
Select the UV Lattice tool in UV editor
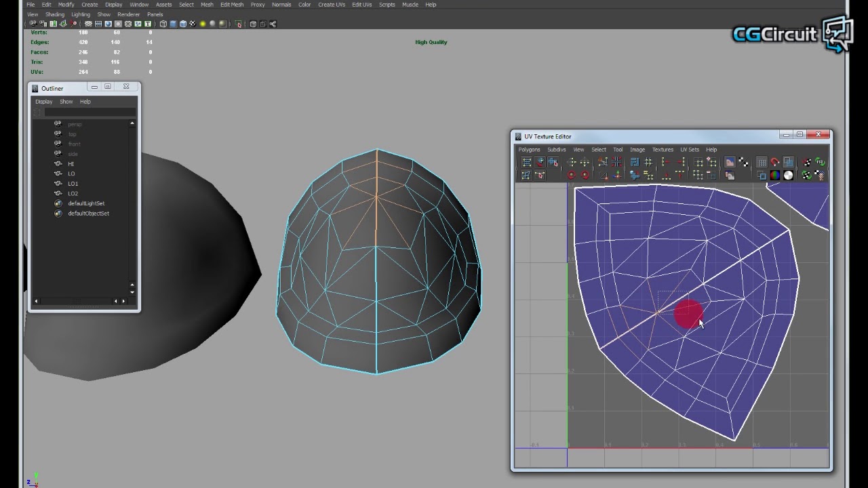526,162
